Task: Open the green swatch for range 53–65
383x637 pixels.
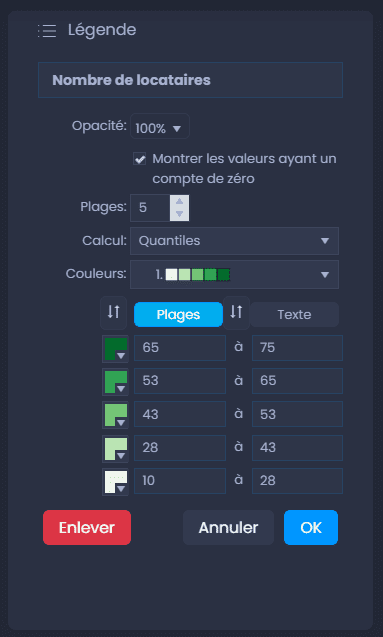Action: pos(115,381)
